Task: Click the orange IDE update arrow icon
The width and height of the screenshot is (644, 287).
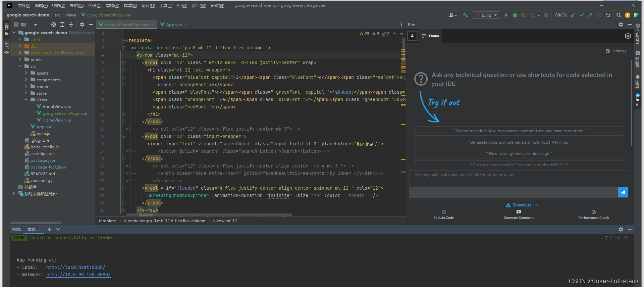Action: click(628, 15)
